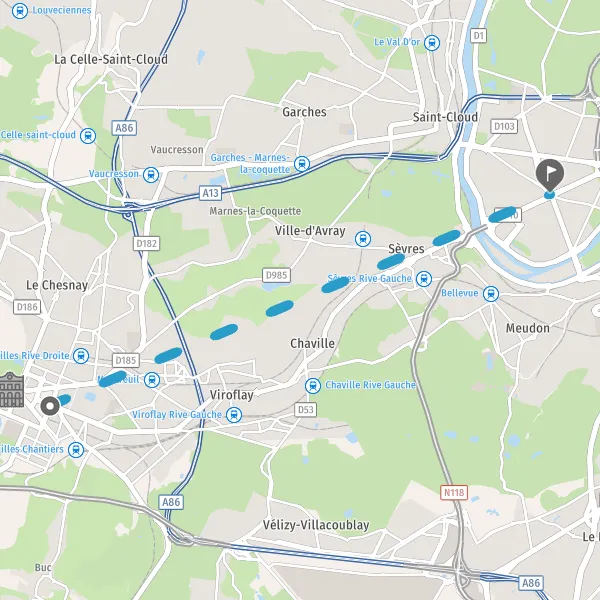
Task: Select the Meudon town label
Action: pos(528,328)
